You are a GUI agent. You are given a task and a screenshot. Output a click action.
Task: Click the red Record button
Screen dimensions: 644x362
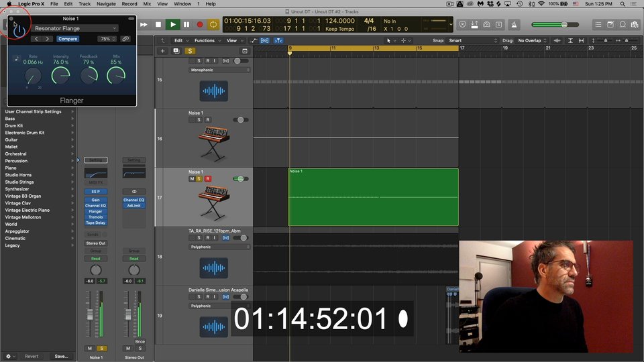tap(200, 25)
